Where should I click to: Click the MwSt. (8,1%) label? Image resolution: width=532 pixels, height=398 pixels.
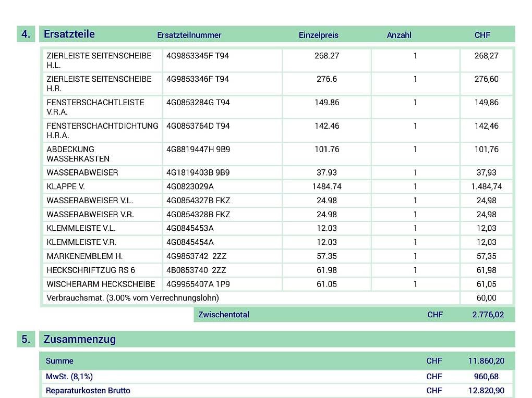tap(69, 376)
